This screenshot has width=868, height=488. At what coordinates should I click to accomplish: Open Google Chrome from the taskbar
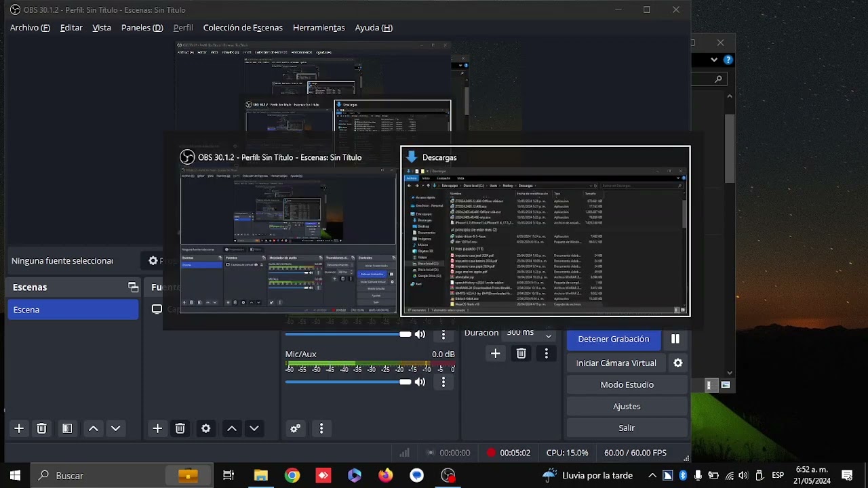coord(292,476)
